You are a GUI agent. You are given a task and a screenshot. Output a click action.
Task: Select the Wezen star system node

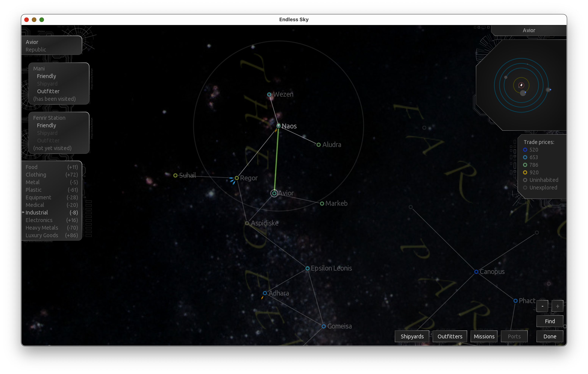coord(269,95)
